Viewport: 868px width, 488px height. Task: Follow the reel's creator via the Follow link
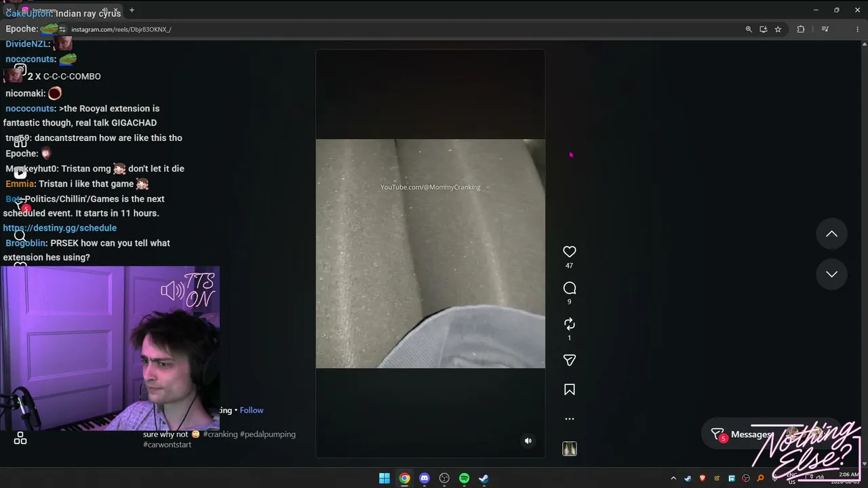252,410
